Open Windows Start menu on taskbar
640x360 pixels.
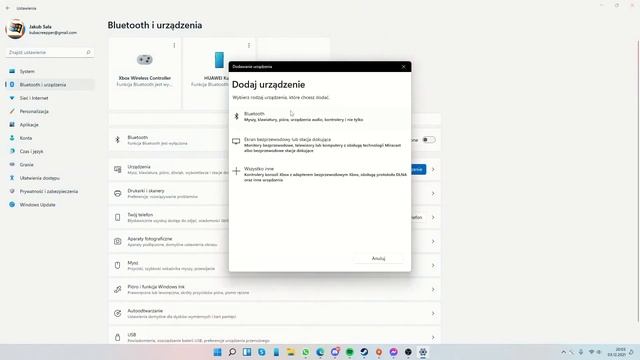coord(218,352)
